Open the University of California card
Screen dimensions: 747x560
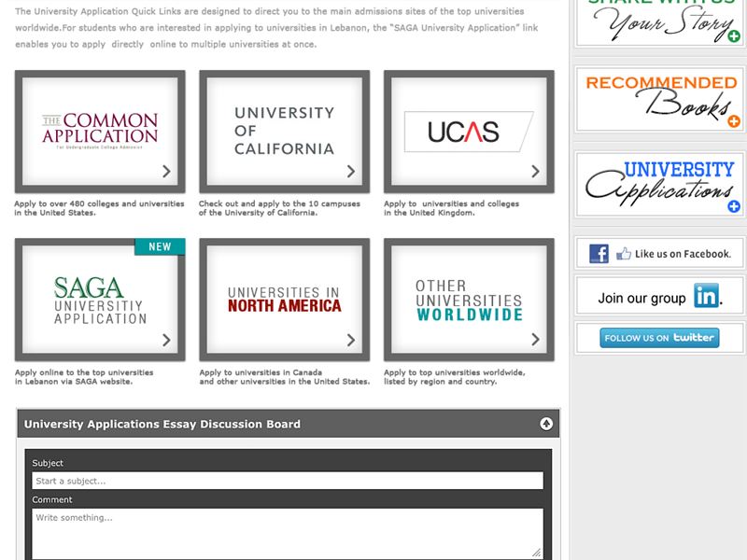[285, 132]
